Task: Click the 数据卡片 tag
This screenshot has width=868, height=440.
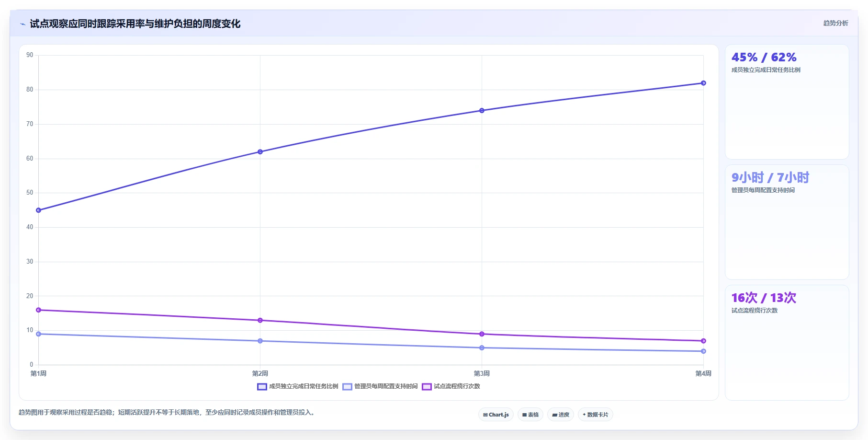Action: pos(596,415)
